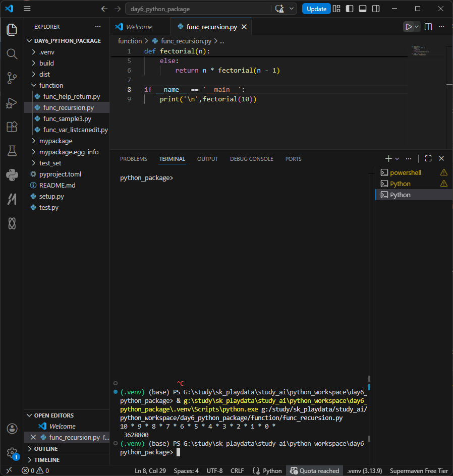Switch to the PORTS panel tab
Screen dimensions: 453x476
click(293, 159)
